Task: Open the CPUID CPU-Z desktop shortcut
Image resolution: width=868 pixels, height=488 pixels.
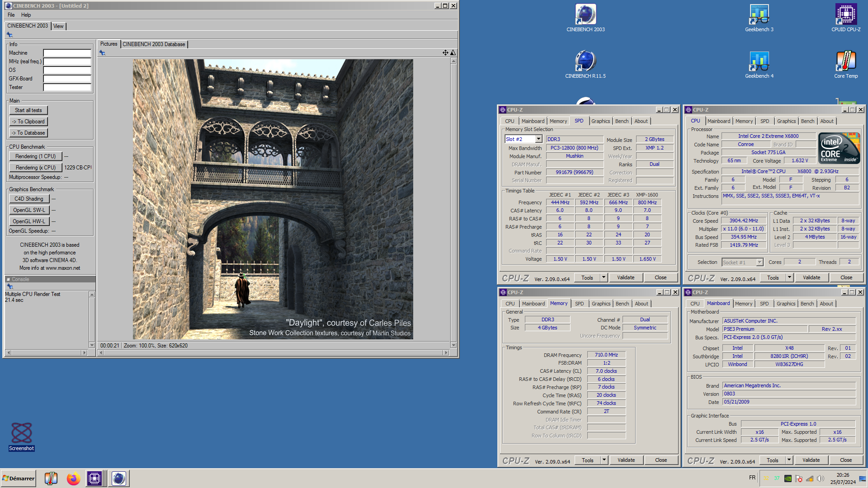Action: (846, 18)
